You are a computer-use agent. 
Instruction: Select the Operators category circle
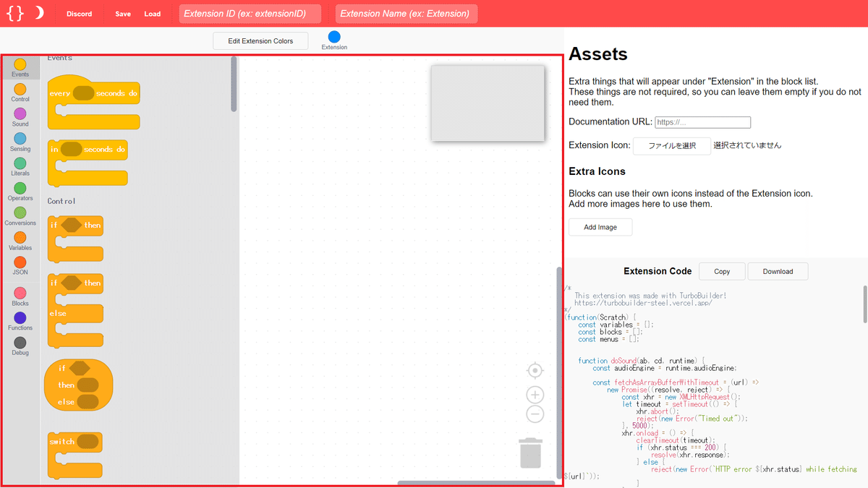20,188
